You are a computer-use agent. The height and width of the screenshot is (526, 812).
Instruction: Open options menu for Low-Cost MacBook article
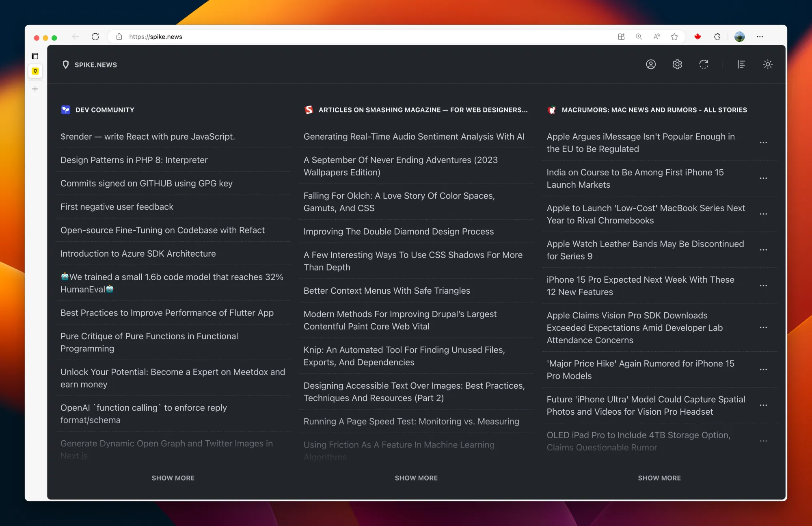click(763, 214)
